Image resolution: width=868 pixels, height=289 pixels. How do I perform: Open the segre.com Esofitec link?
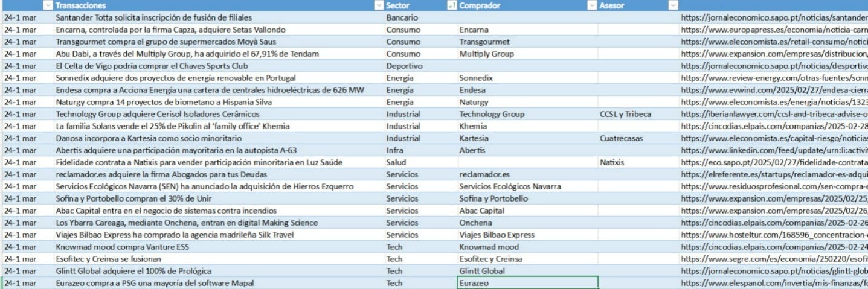(x=774, y=259)
